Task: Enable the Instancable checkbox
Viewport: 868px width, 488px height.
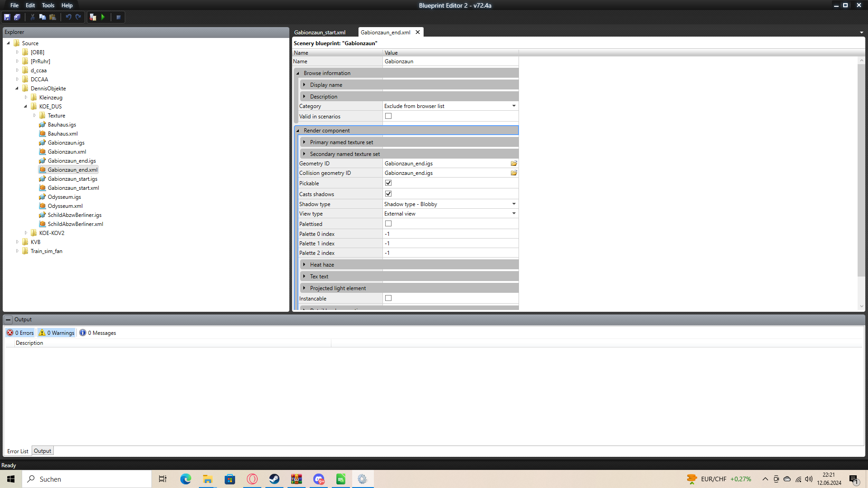Action: click(x=388, y=298)
